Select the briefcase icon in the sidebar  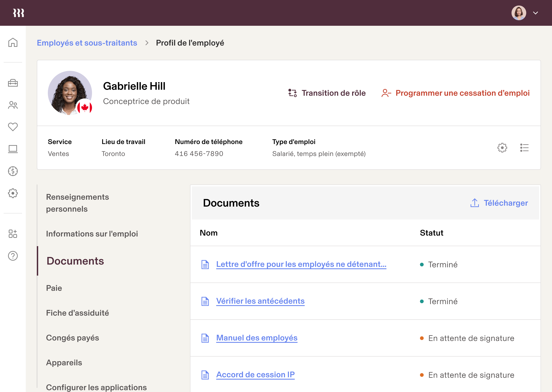(x=13, y=83)
